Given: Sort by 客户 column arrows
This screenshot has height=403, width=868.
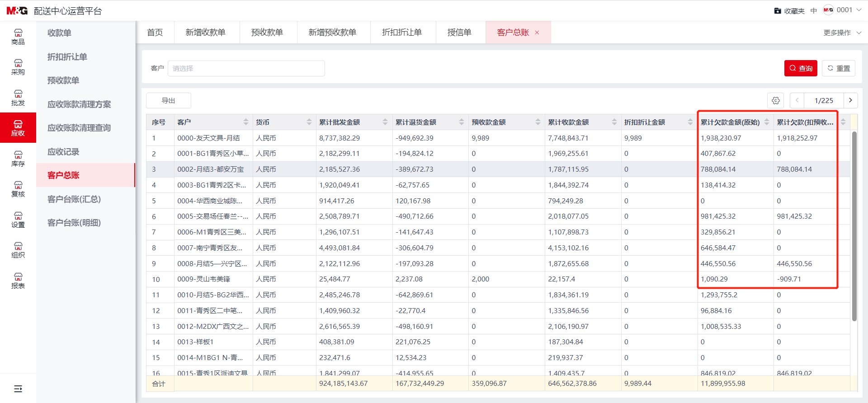Looking at the screenshot, I should click(x=246, y=122).
